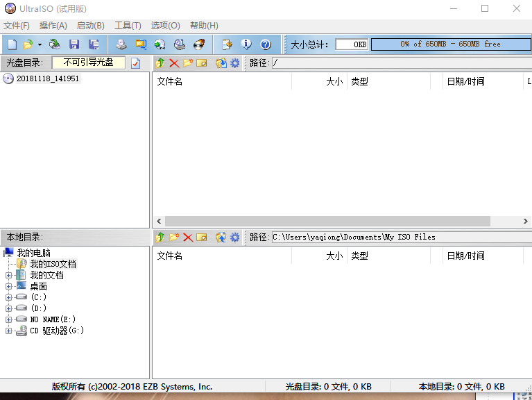Open the 启动(B) menu
The width and height of the screenshot is (532, 400).
pyautogui.click(x=91, y=26)
